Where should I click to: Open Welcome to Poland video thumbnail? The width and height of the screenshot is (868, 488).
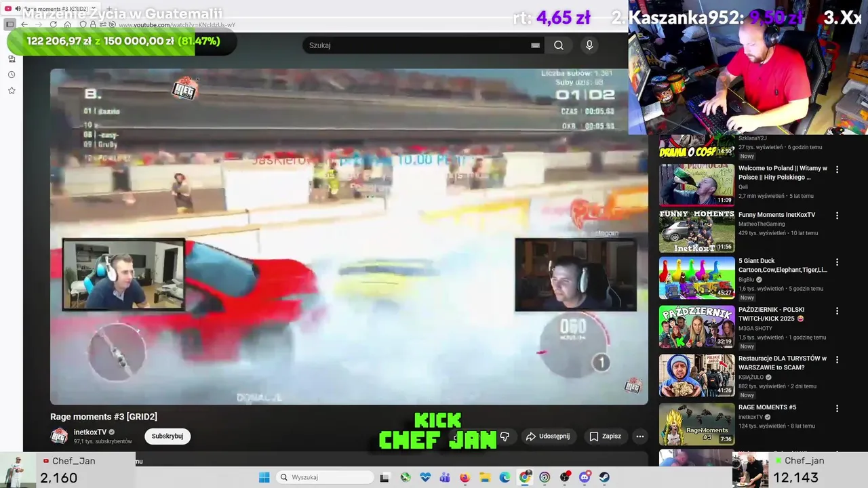(x=697, y=184)
